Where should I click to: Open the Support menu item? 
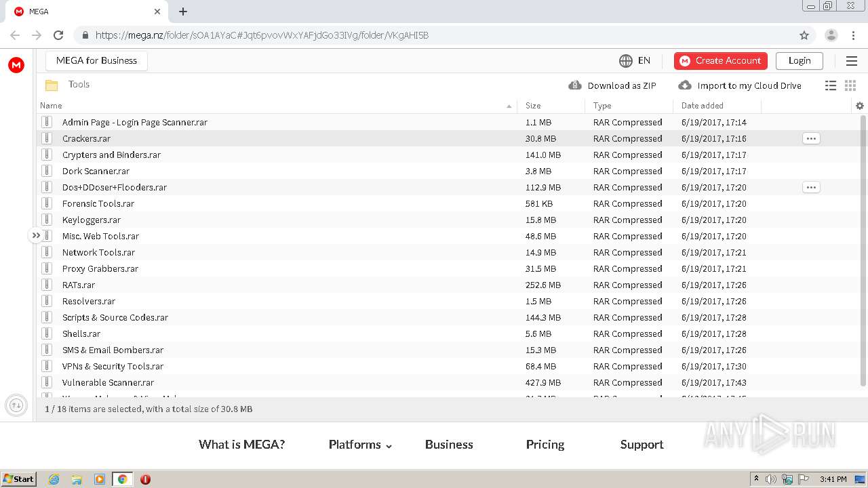(x=642, y=445)
